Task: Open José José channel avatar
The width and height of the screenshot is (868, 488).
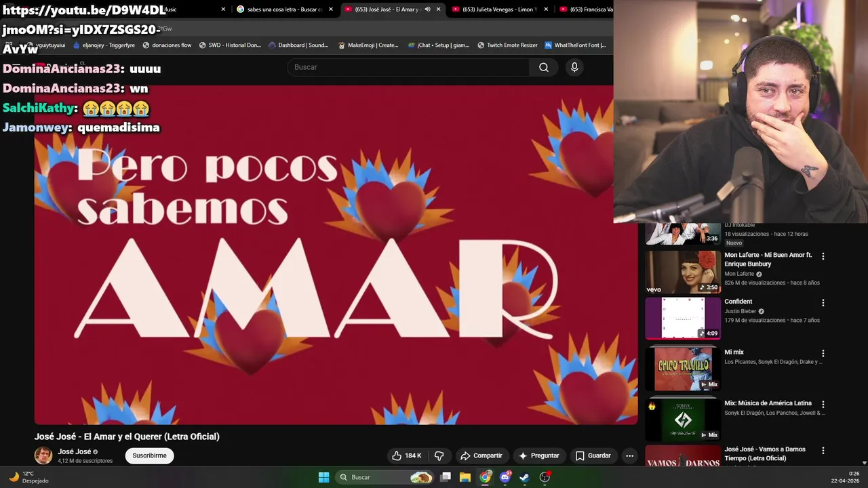Action: [x=43, y=455]
